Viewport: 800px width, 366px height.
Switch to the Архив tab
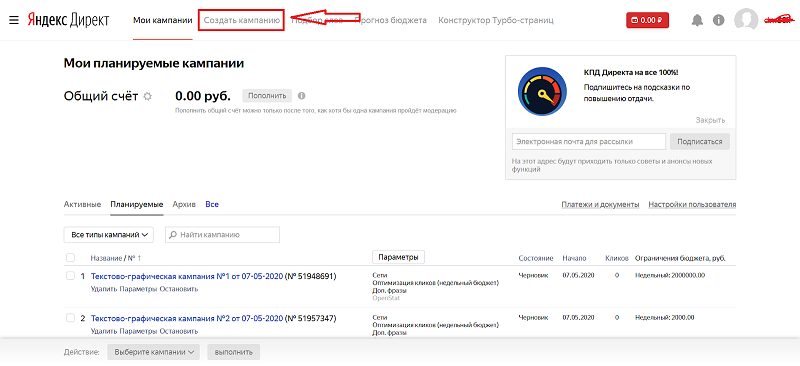(x=184, y=204)
